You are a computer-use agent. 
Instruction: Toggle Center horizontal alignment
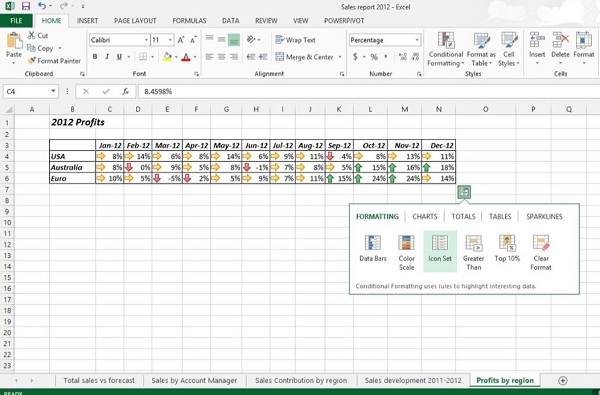point(222,57)
